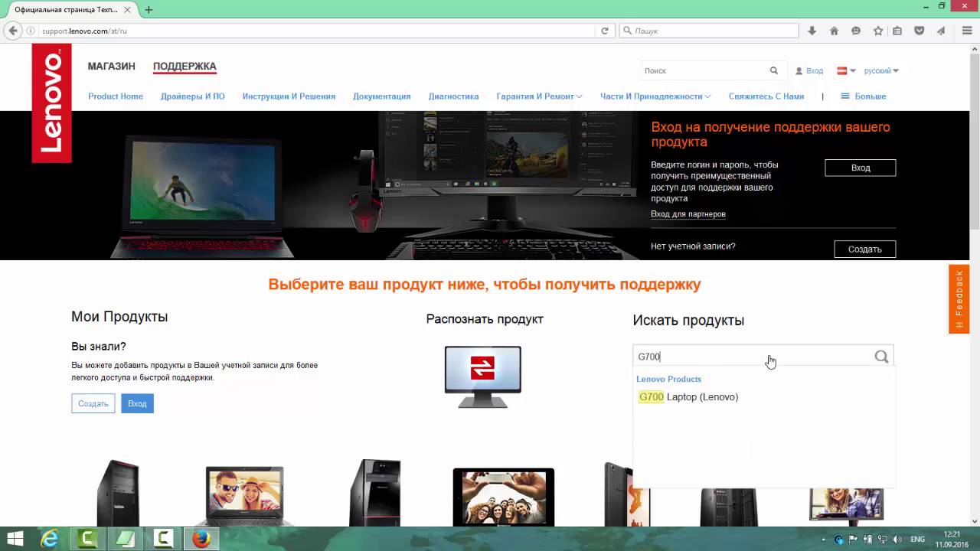
Task: Open Диагностика menu item
Action: [x=453, y=96]
